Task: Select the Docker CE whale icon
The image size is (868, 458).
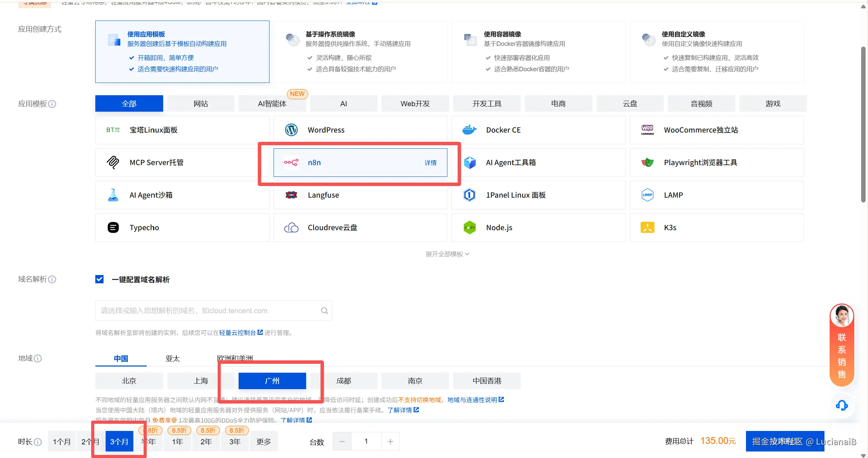Action: click(469, 130)
